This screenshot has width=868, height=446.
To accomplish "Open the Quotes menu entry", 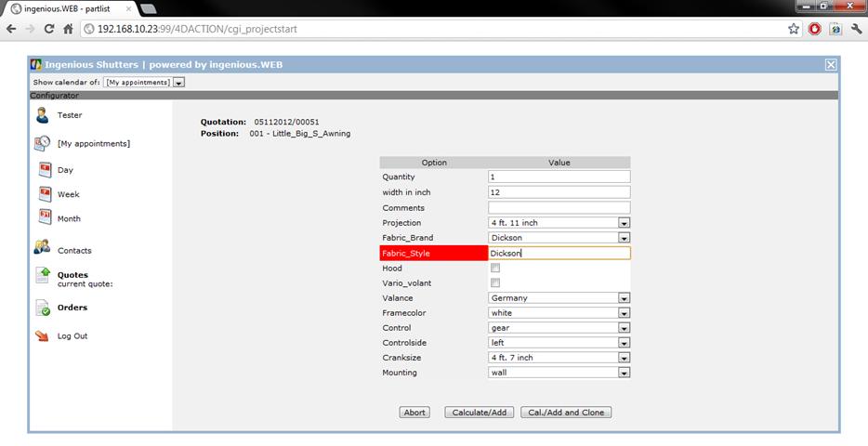I will click(x=72, y=275).
